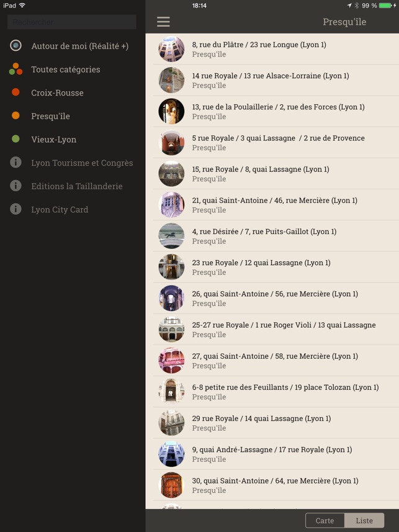The height and width of the screenshot is (532, 399).
Task: Select '29 rue Royale / 14 quai Lassagne'
Action: tap(261, 418)
